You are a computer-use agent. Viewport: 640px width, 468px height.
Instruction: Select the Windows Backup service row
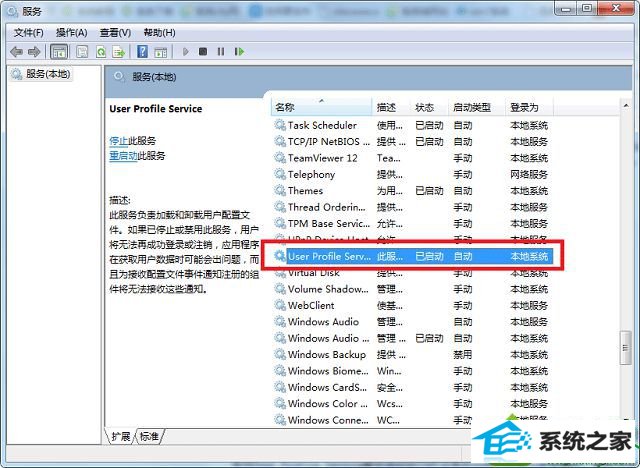click(x=412, y=354)
